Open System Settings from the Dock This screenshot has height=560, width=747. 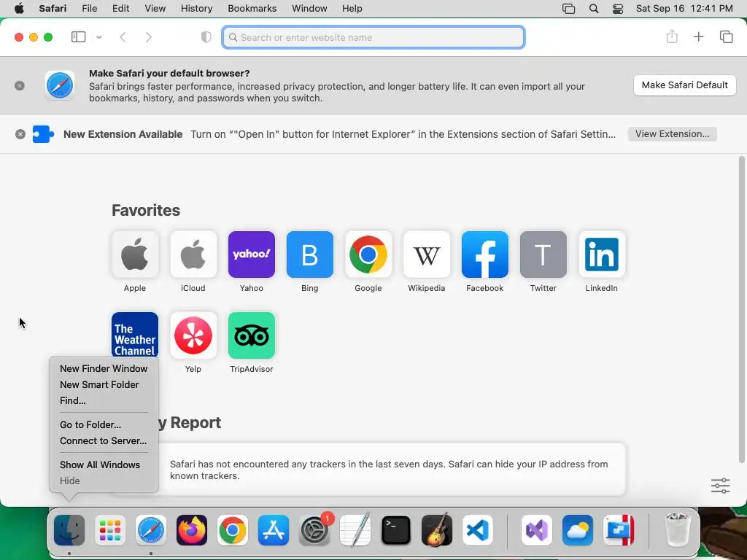[314, 529]
